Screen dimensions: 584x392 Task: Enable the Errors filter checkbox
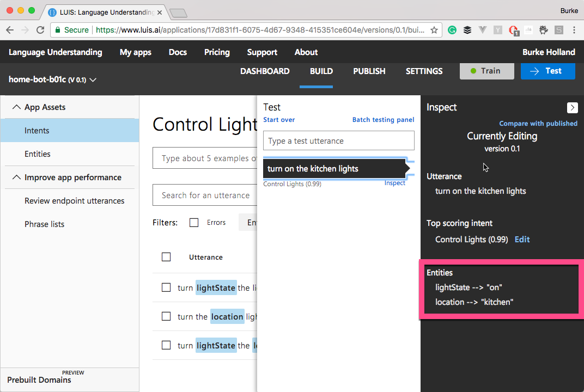pos(194,223)
